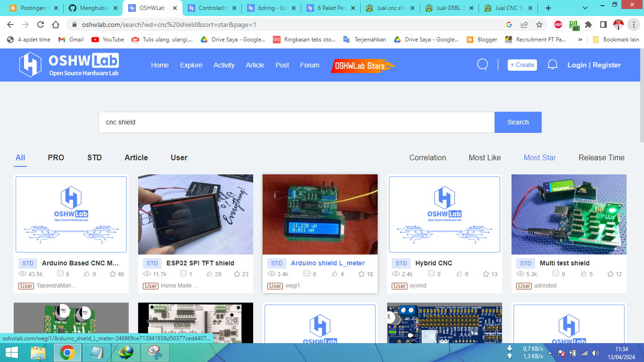Click the OSHWLab Stars banner
This screenshot has width=644, height=362.
[x=363, y=66]
